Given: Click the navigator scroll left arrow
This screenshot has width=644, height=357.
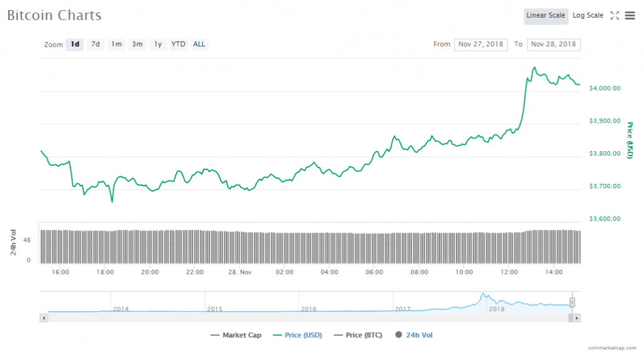Looking at the screenshot, I should (x=43, y=318).
